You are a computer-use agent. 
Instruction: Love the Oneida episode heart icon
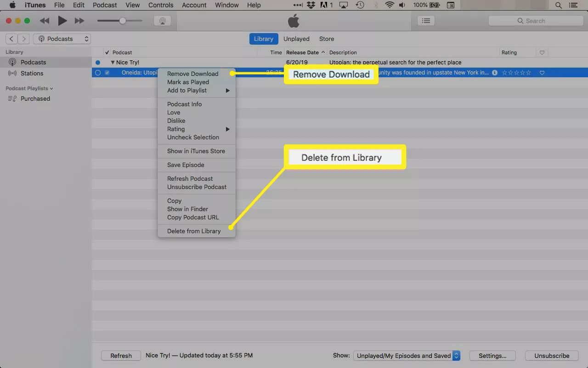click(x=542, y=73)
